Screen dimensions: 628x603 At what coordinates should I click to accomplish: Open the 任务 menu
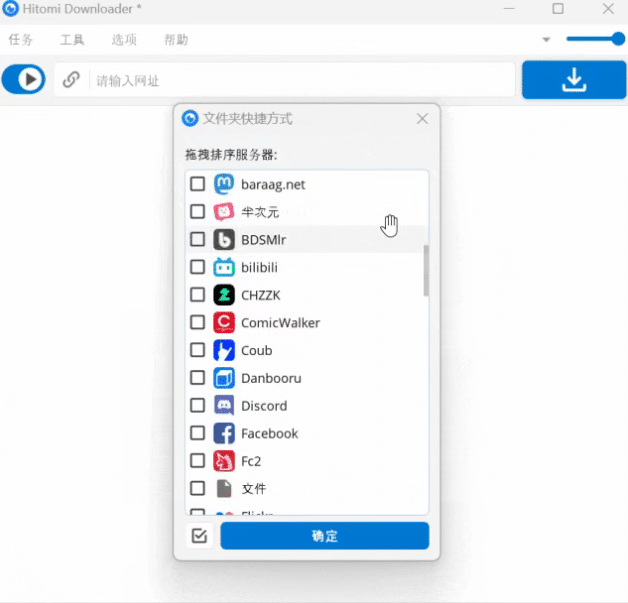coord(21,40)
